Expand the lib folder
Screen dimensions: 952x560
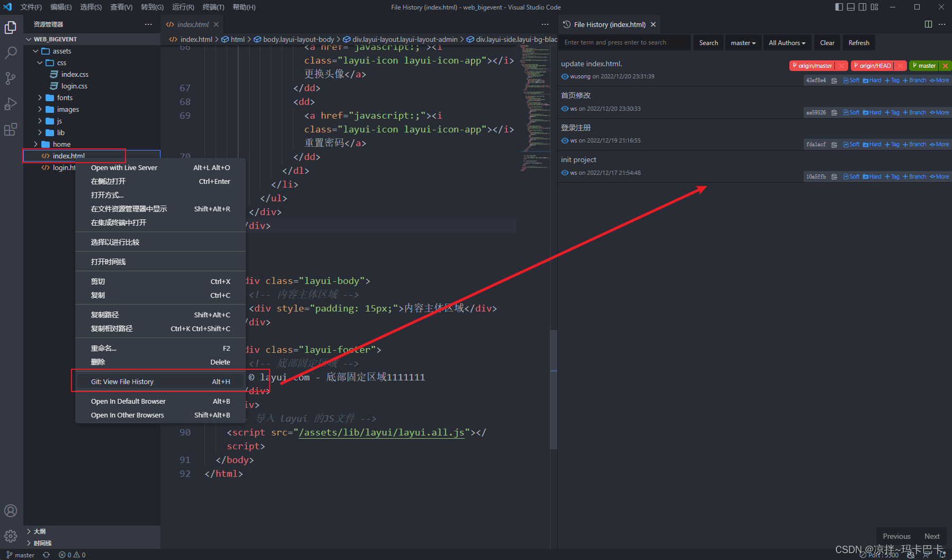[x=40, y=132]
